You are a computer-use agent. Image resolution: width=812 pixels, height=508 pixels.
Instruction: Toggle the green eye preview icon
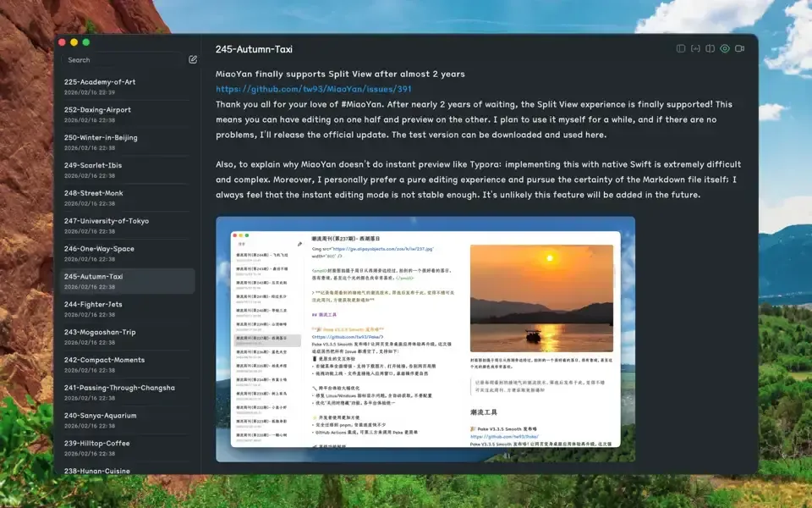(725, 48)
